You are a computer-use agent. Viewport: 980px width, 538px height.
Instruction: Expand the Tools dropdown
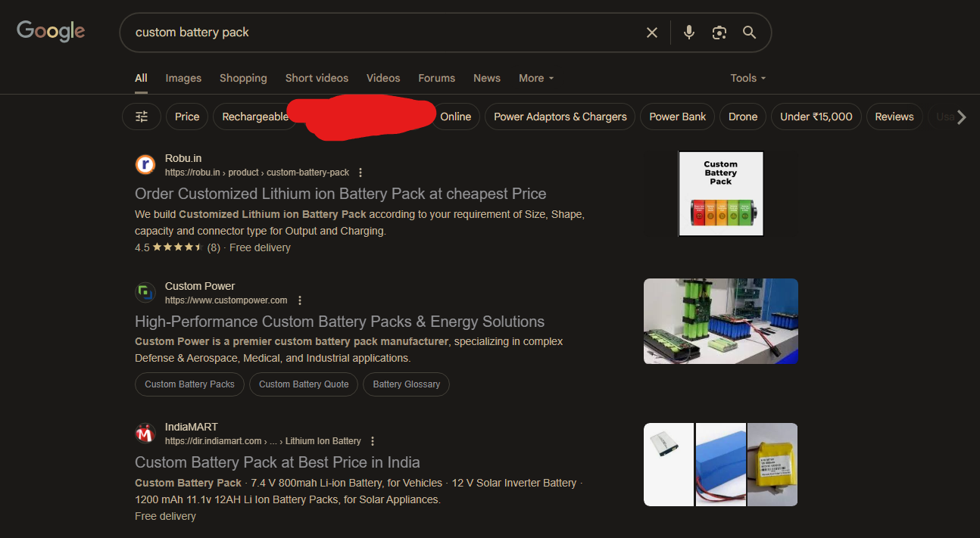point(747,78)
